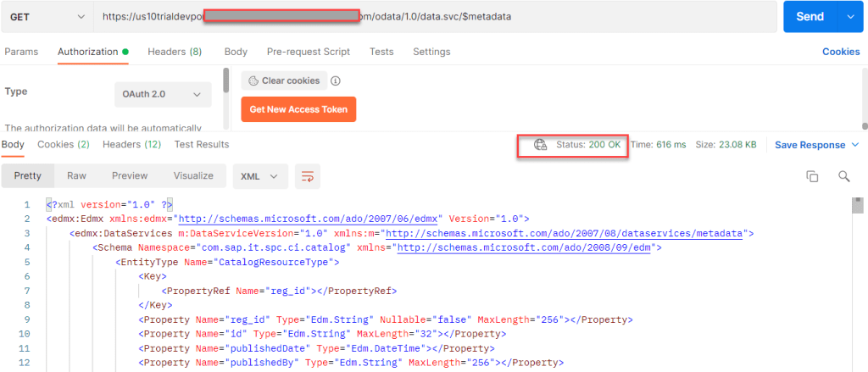Open the Headers (8) request tab
The width and height of the screenshot is (868, 372).
(x=175, y=52)
